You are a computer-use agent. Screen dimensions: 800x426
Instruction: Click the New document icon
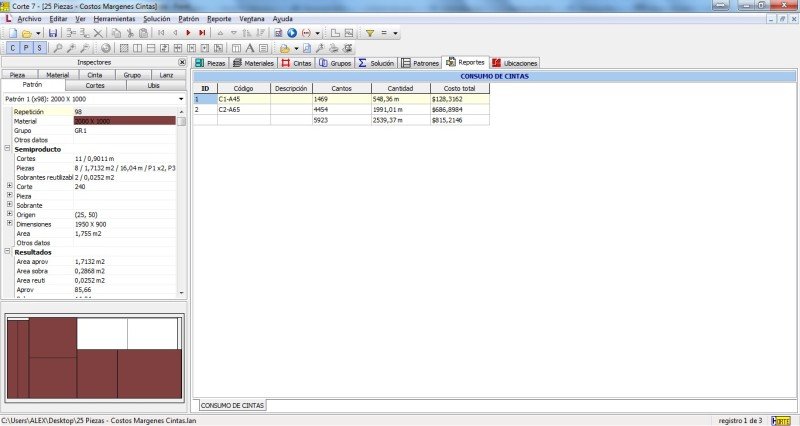click(x=12, y=33)
